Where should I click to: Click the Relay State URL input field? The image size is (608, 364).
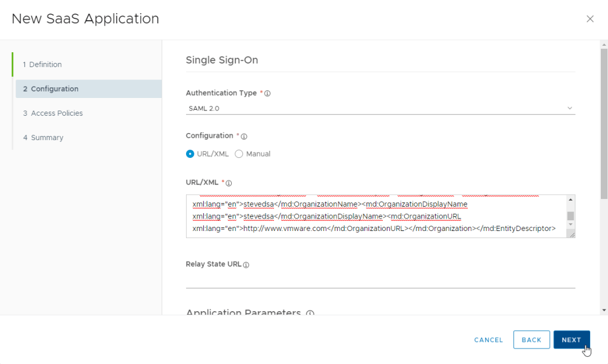[x=380, y=279]
